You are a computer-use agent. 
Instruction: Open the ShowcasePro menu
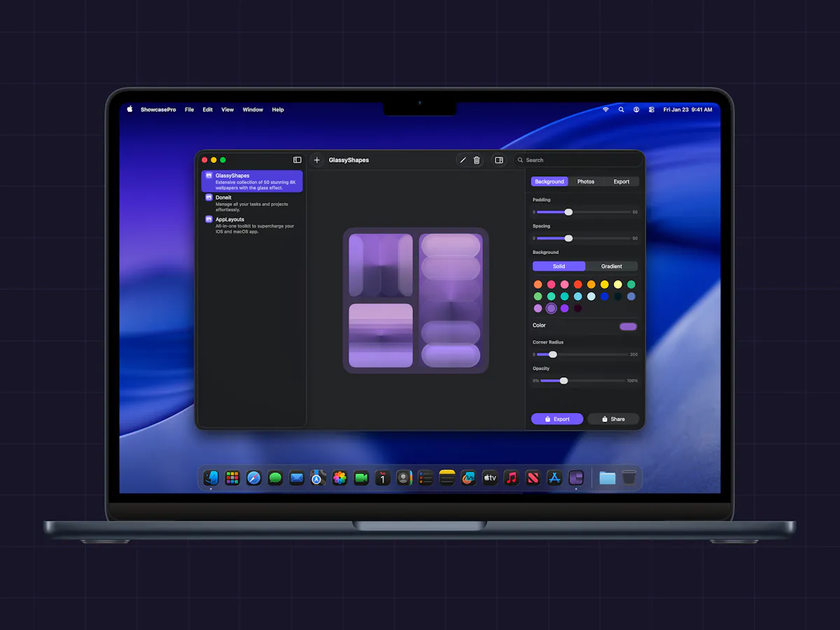(x=158, y=110)
